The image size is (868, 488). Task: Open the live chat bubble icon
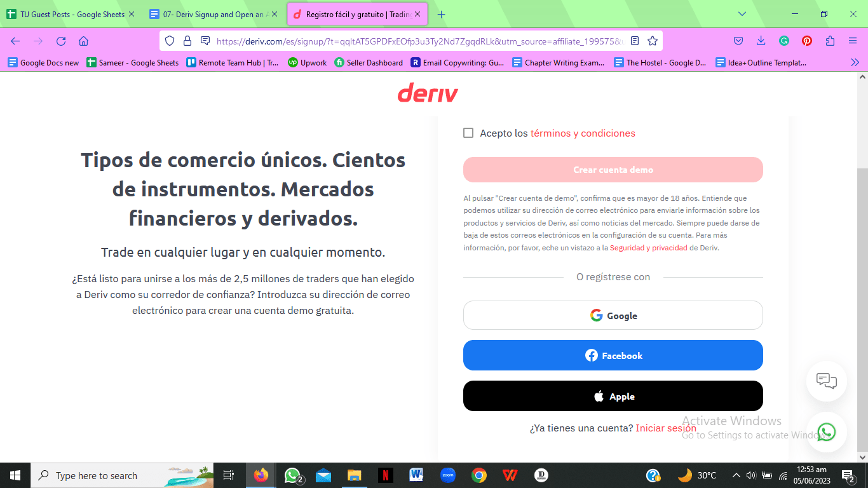pos(827,381)
